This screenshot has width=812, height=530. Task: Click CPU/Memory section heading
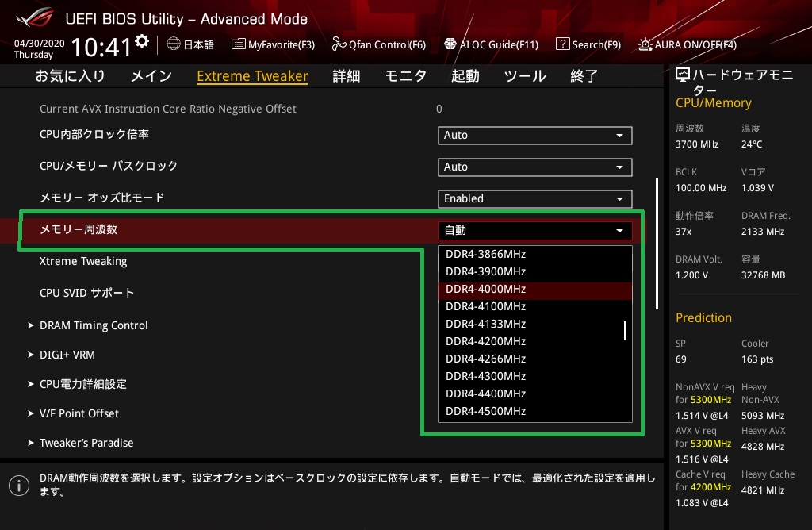point(713,103)
